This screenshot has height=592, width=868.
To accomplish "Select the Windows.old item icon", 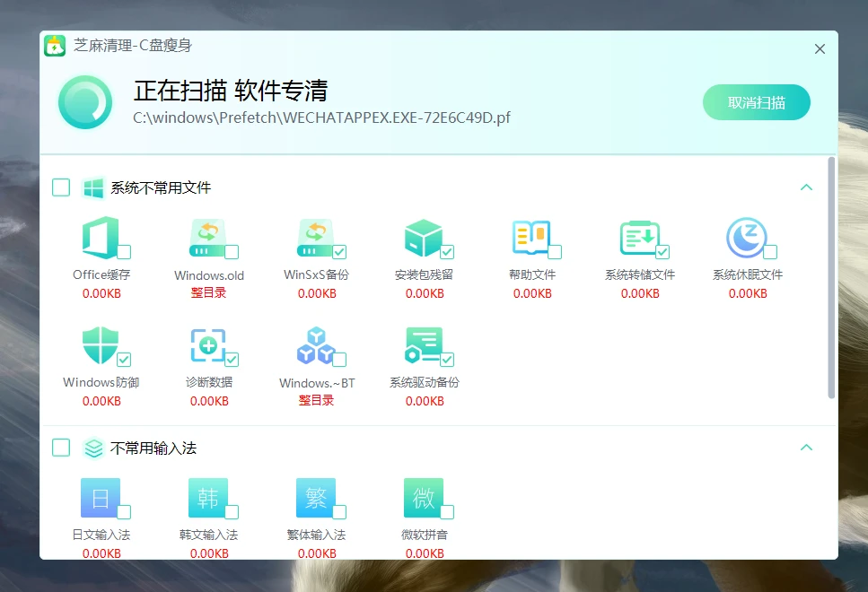I will tap(206, 239).
